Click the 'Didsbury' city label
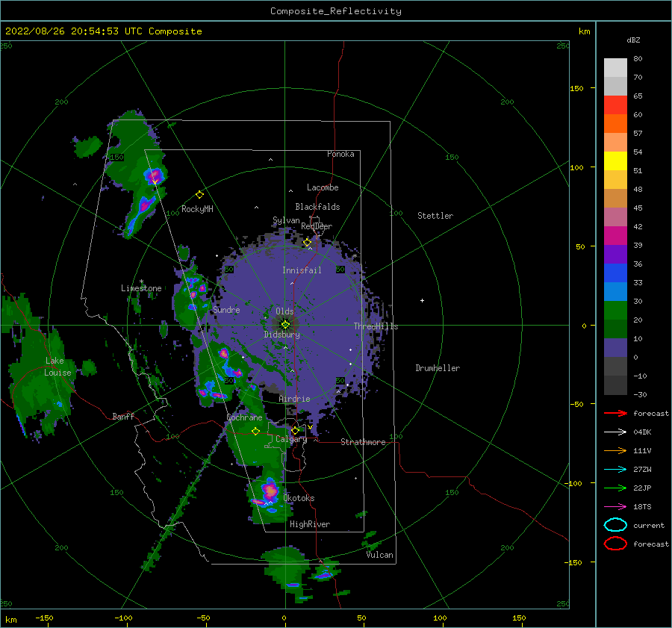This screenshot has width=672, height=628. 281,335
